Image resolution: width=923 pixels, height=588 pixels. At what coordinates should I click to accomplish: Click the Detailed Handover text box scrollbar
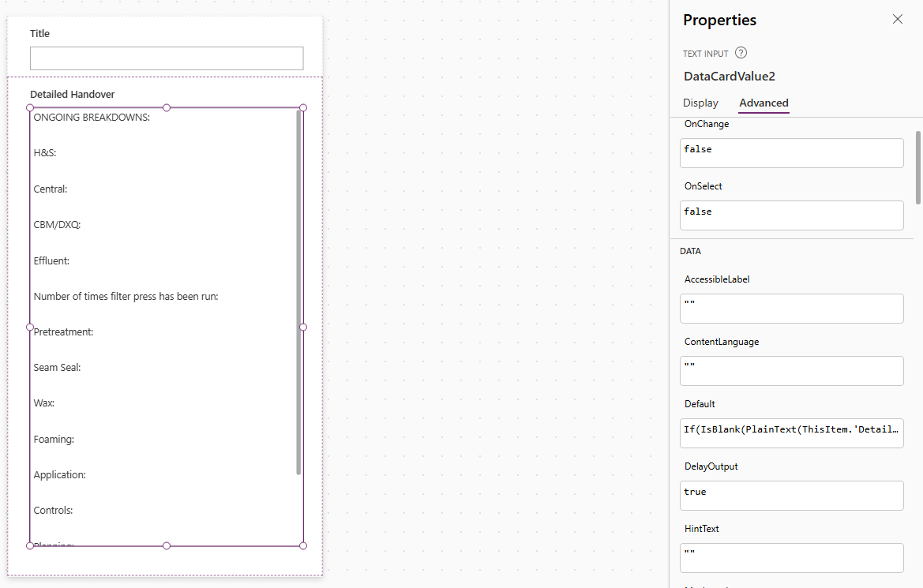pyautogui.click(x=298, y=292)
